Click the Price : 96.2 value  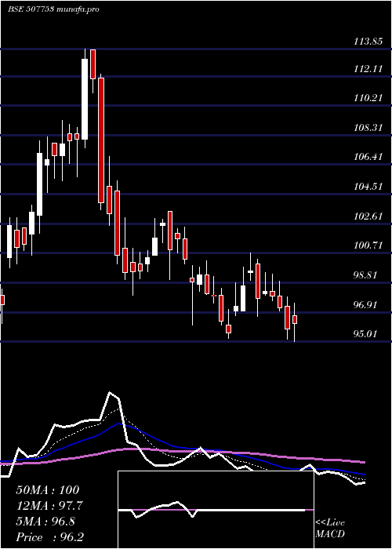point(50,537)
